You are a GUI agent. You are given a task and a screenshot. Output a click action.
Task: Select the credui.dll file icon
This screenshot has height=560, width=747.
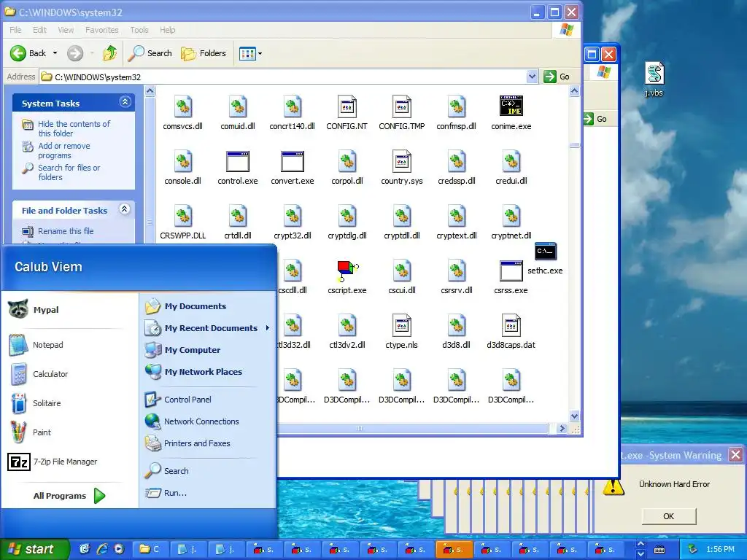click(x=511, y=161)
